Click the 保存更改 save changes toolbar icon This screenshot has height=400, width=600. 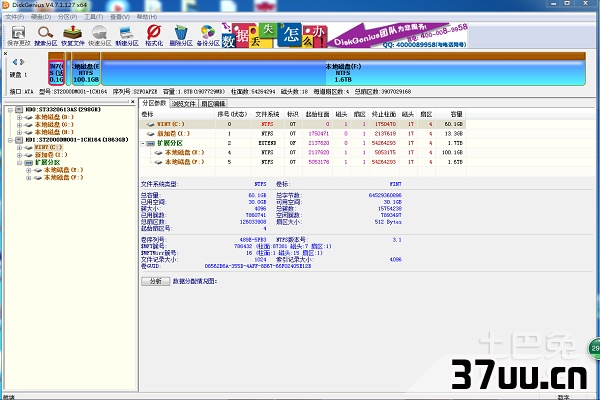tap(18, 36)
